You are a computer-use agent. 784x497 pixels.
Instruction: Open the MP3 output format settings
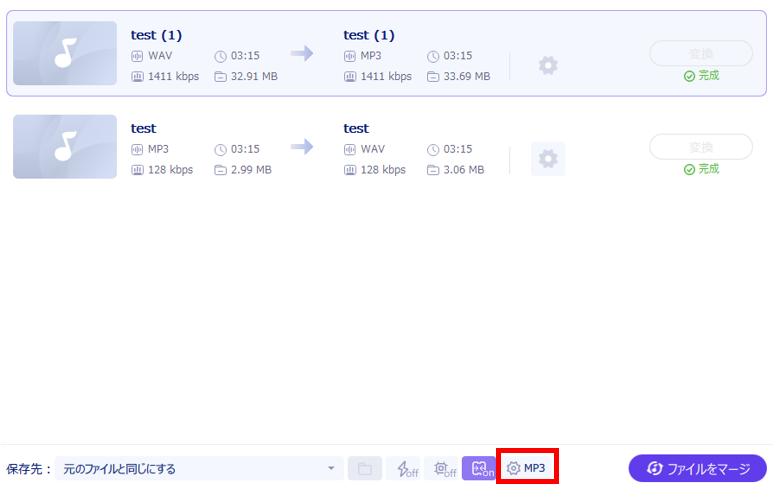point(526,468)
